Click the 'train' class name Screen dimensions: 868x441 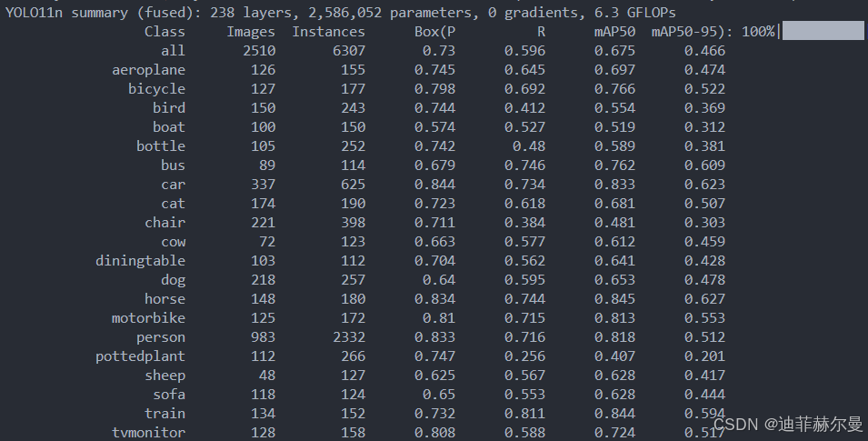click(165, 414)
